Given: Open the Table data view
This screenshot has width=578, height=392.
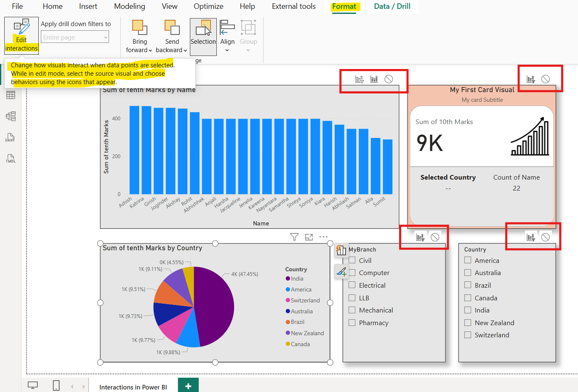Looking at the screenshot, I should (11, 95).
